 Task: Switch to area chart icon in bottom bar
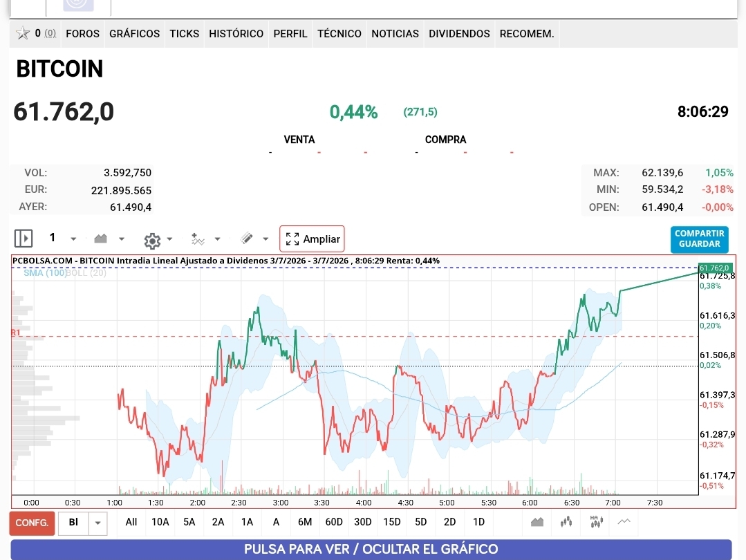537,522
